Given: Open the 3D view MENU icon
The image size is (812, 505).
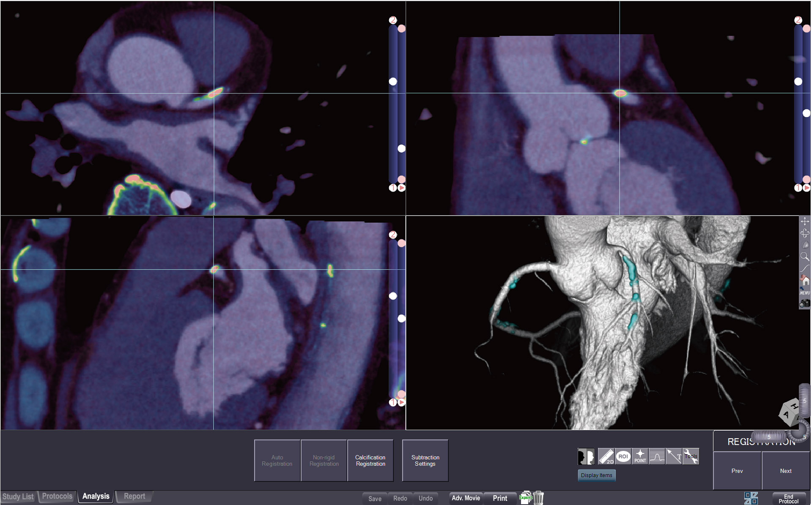Looking at the screenshot, I should 804,292.
